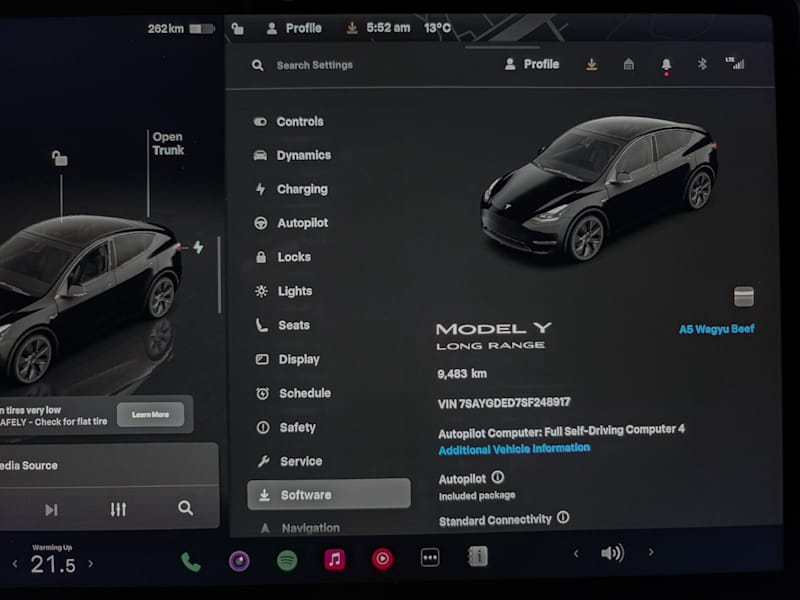Select Schedule in the settings list
The width and height of the screenshot is (800, 600).
[x=293, y=393]
